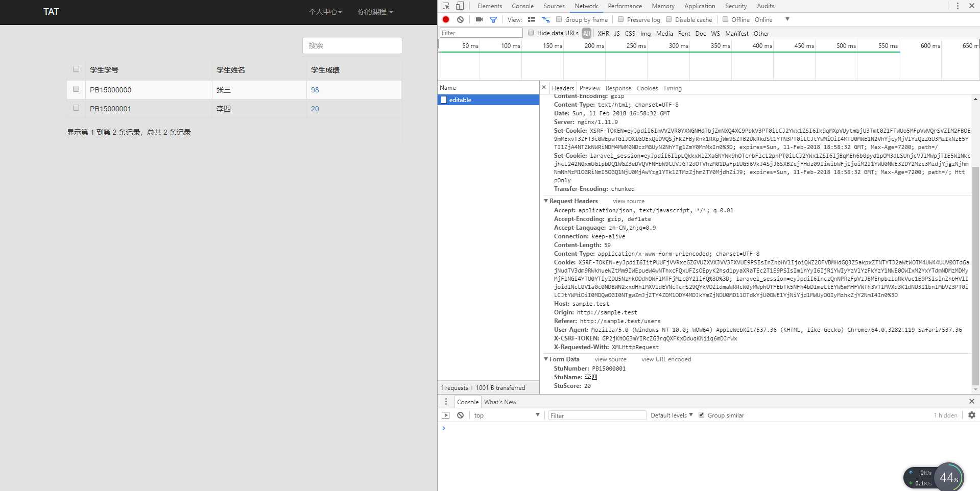
Task: Edit score 98 for 张三
Action: point(315,90)
